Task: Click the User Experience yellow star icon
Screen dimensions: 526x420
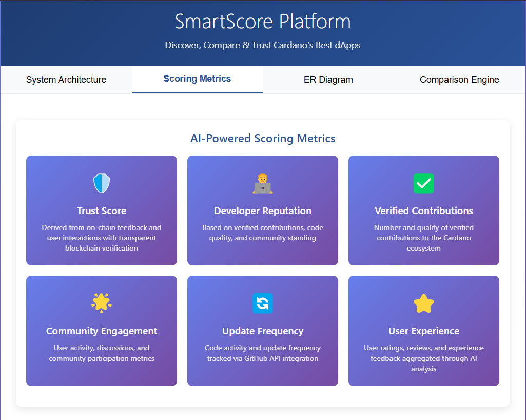Action: click(x=424, y=303)
